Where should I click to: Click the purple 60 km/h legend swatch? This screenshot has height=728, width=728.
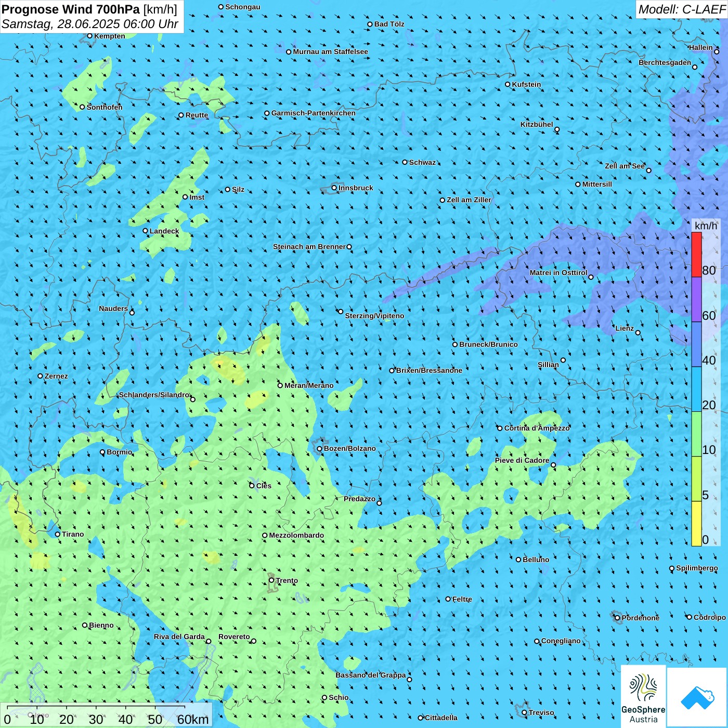pyautogui.click(x=696, y=300)
